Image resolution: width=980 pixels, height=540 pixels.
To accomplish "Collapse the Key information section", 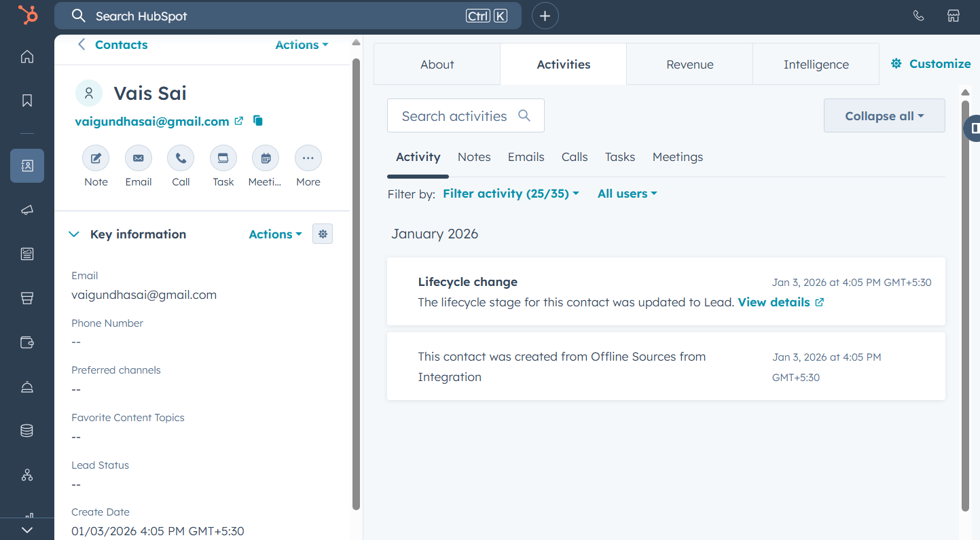I will [74, 234].
